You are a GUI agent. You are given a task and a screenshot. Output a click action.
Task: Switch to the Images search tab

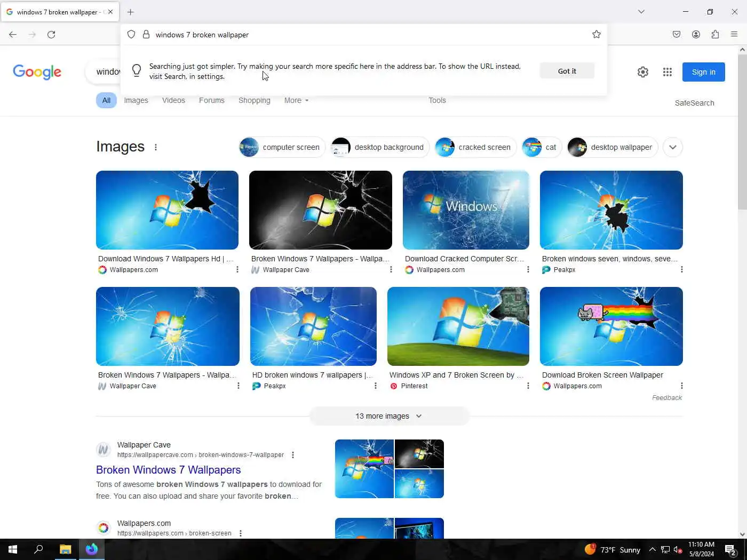coord(136,100)
